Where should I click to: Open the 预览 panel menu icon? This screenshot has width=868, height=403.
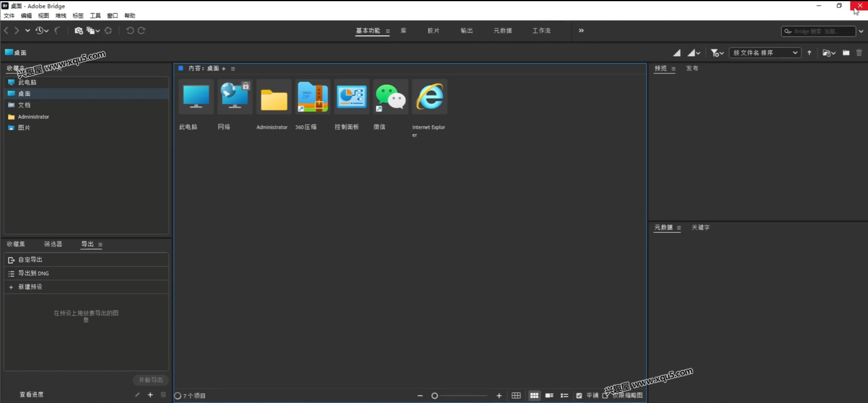[x=673, y=69]
